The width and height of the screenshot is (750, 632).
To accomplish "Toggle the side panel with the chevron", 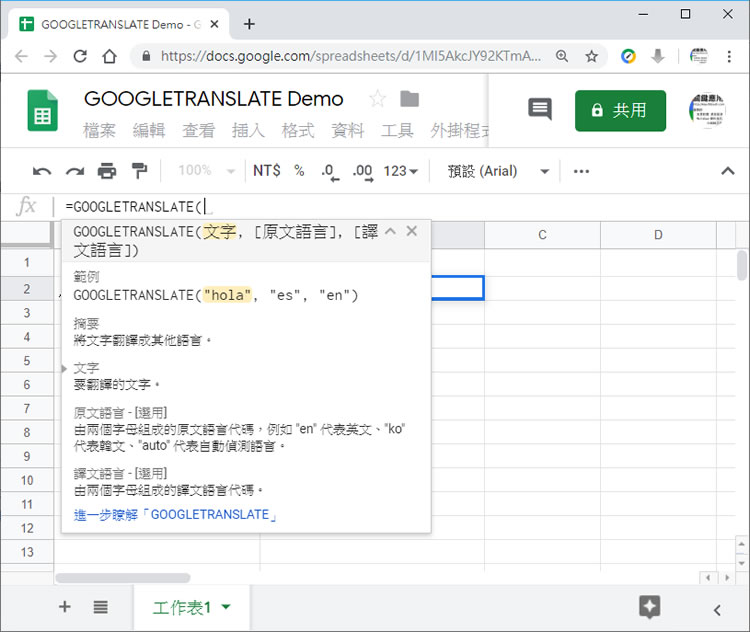I will pos(717,610).
